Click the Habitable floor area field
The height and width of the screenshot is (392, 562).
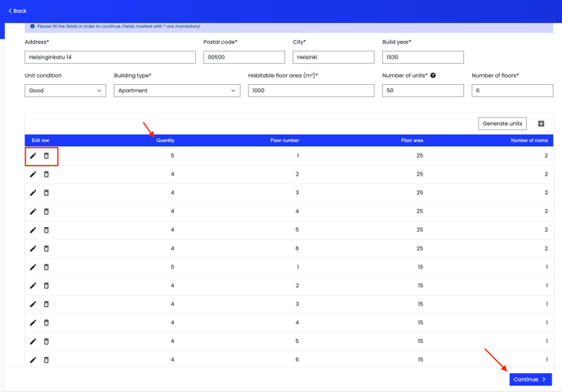pos(310,91)
